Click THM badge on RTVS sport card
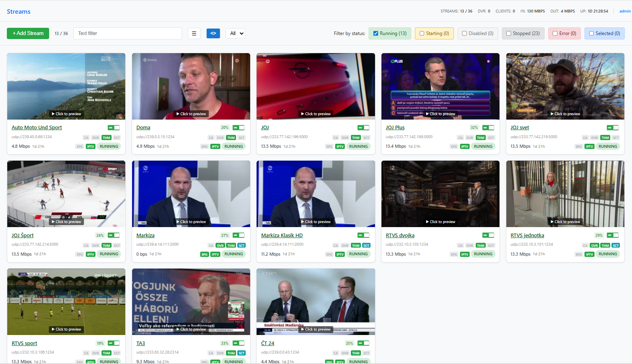Viewport: 632px width, 364px height. click(106, 354)
